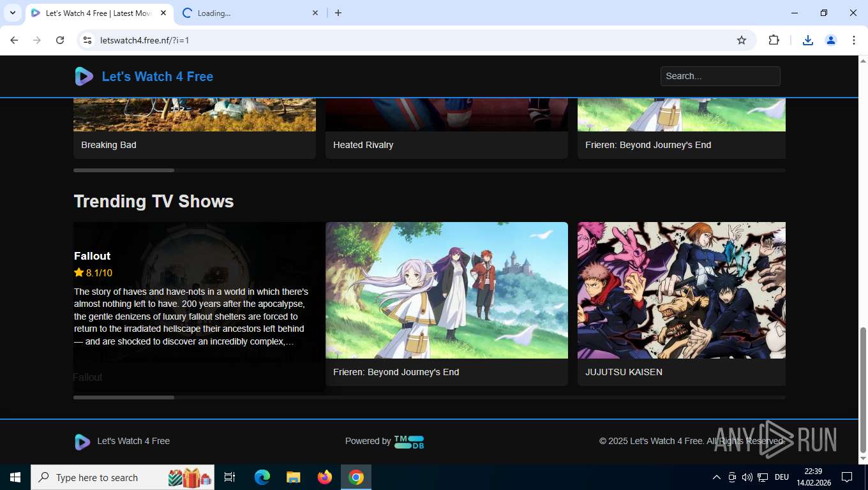Open the Breaking Bad card title
This screenshot has width=868, height=490.
click(108, 145)
